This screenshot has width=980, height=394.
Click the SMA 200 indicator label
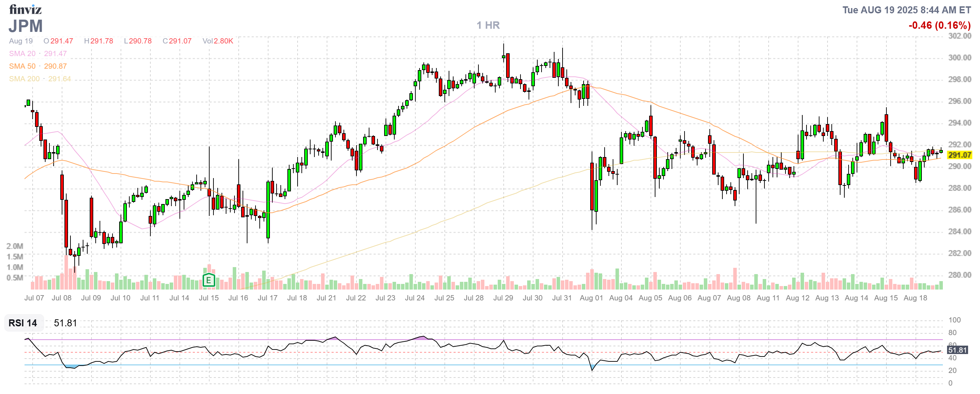pos(24,79)
